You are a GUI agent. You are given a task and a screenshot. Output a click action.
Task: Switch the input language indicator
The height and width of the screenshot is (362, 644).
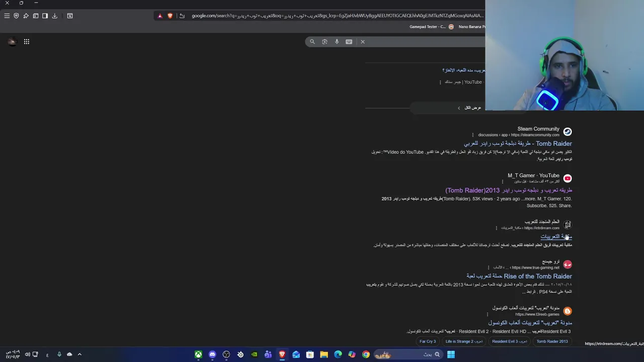coord(47,355)
